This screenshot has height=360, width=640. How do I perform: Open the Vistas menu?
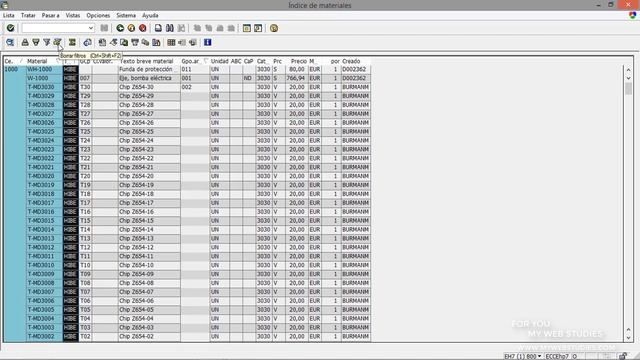tap(73, 16)
